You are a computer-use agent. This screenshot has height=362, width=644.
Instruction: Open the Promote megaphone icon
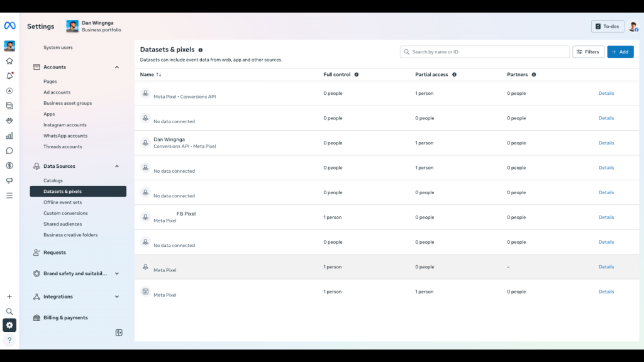9,180
